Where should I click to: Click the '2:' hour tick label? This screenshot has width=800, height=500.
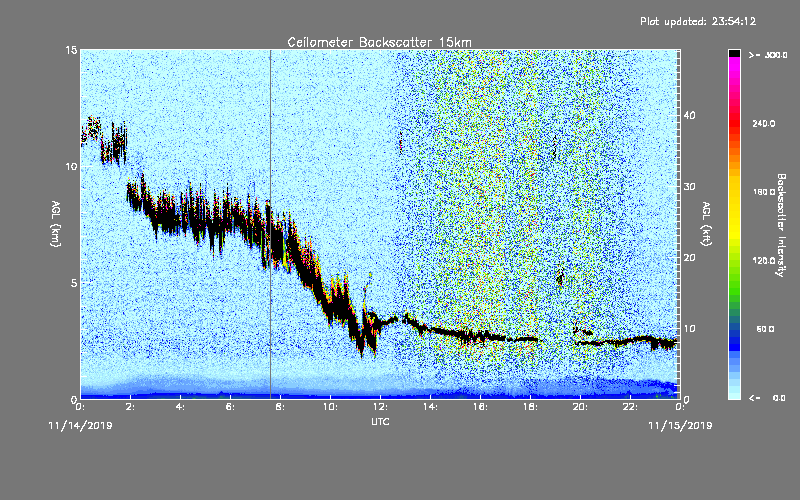(131, 407)
